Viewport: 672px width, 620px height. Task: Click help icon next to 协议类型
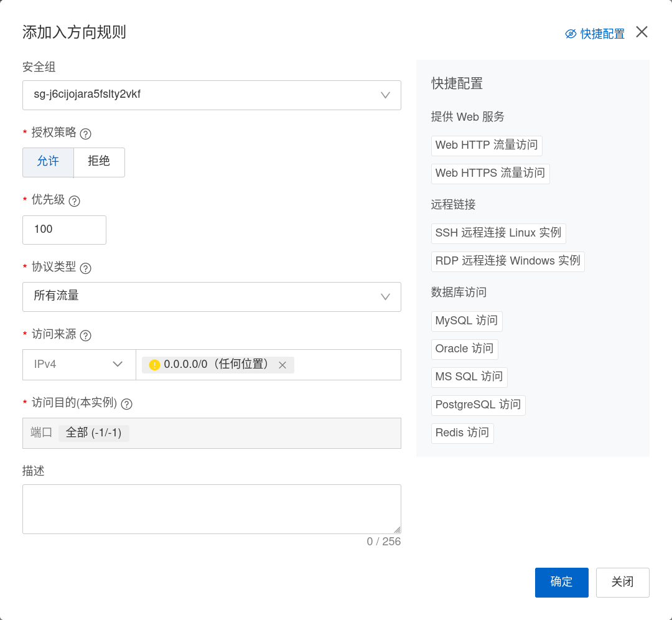pyautogui.click(x=86, y=268)
